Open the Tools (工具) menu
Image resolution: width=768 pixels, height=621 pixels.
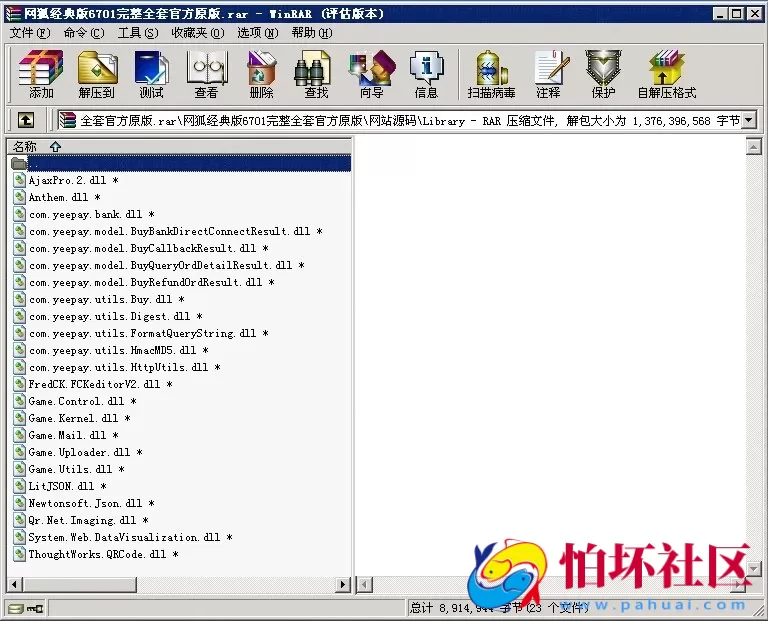pos(138,33)
